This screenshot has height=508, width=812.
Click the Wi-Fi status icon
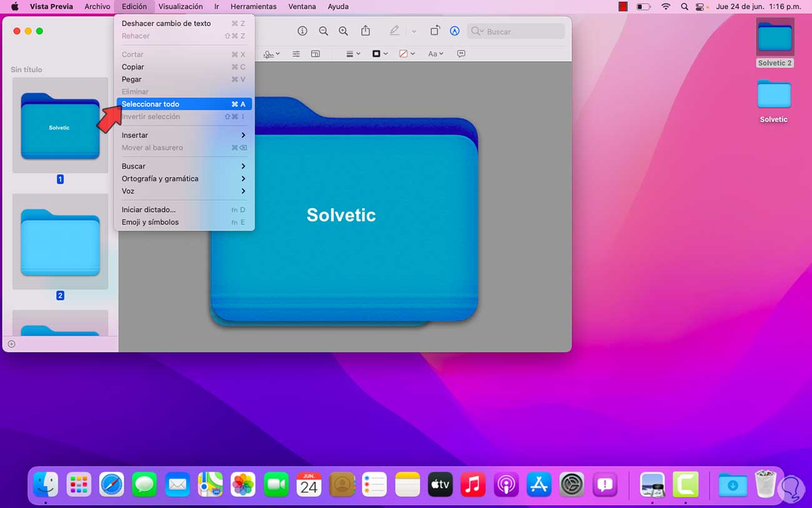pos(666,6)
